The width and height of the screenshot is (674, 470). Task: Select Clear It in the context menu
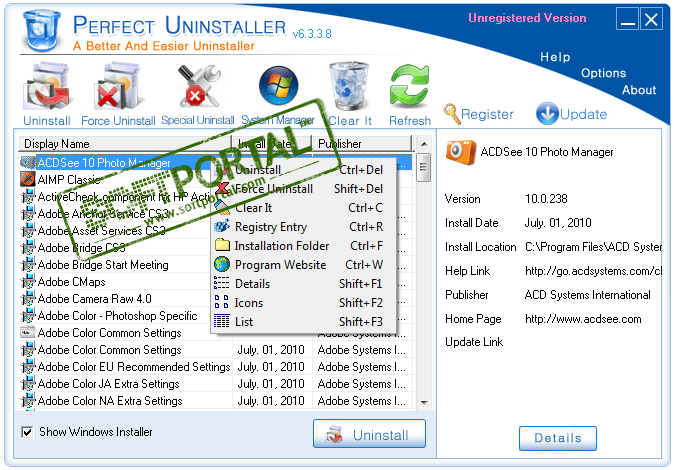point(303,208)
